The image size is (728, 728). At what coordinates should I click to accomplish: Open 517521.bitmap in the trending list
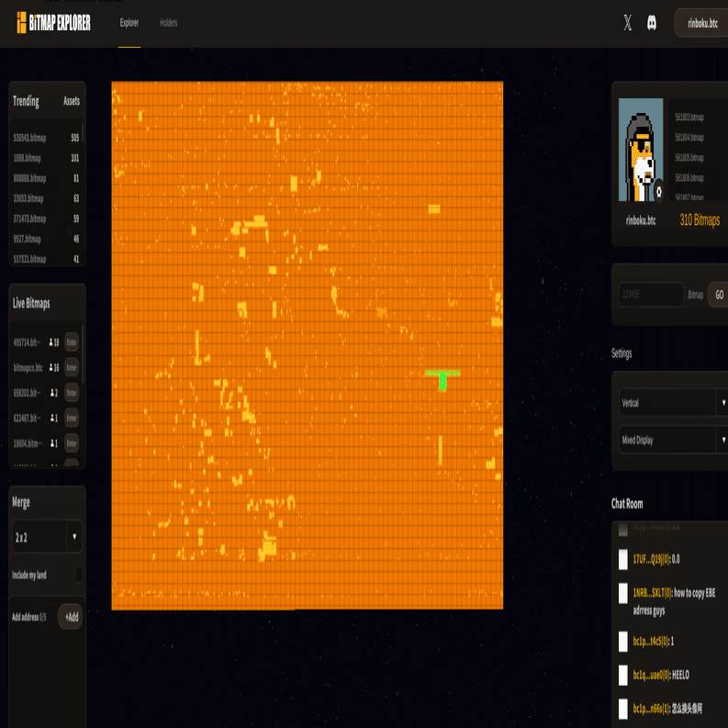pyautogui.click(x=46, y=259)
